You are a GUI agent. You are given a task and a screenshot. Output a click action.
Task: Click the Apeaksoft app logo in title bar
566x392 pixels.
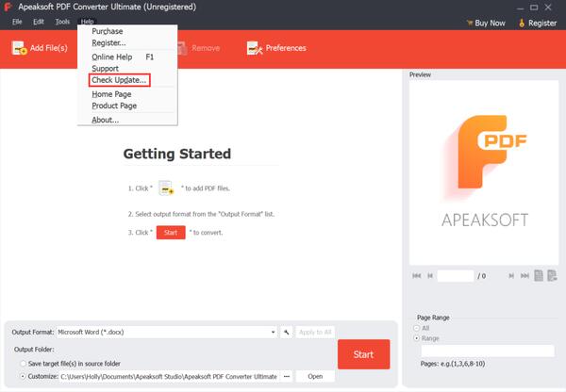coord(8,7)
